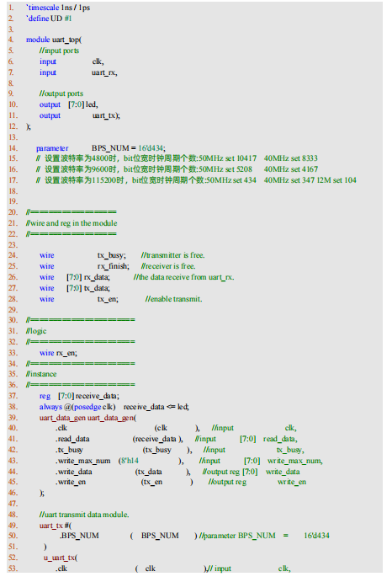Click the 40MHz set 4167 text
392x582 pixels.
coord(291,169)
